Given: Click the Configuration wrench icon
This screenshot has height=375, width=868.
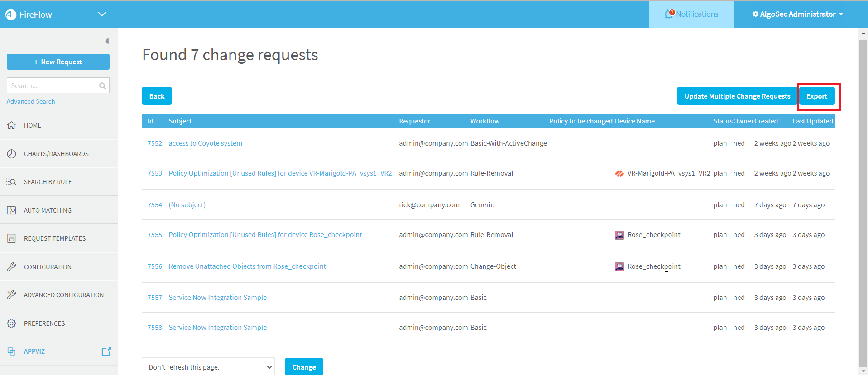Looking at the screenshot, I should pos(12,267).
